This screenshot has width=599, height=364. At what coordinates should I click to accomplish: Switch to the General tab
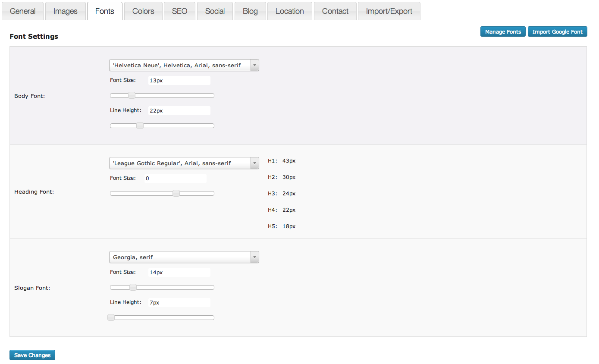tap(22, 11)
